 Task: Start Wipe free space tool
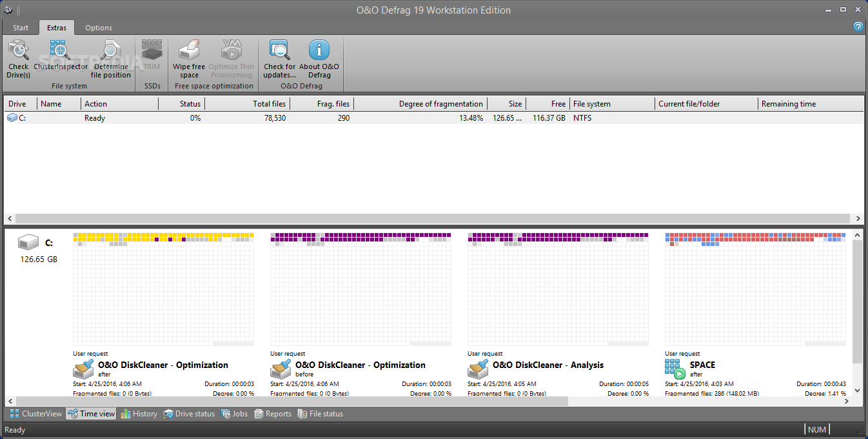coord(189,50)
